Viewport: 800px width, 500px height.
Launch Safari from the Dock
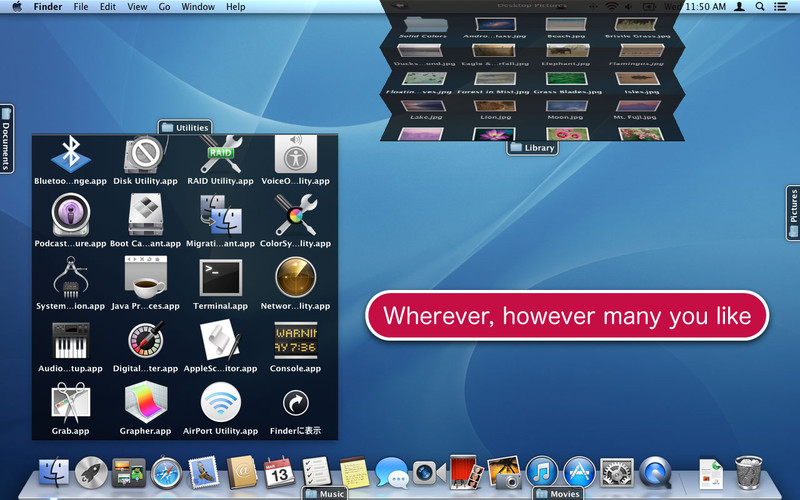tap(166, 473)
